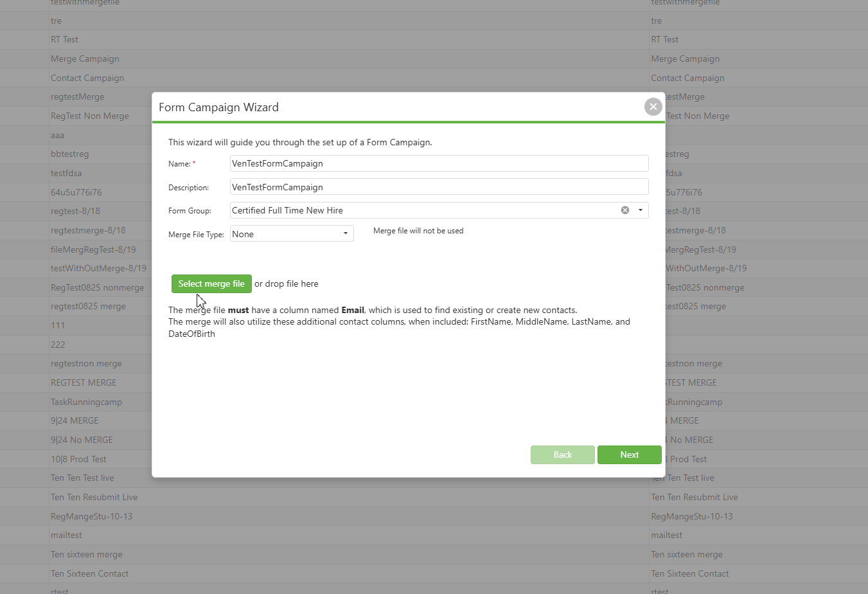
Task: Select 'TaskRunningcamp' in left column
Action: 86,402
